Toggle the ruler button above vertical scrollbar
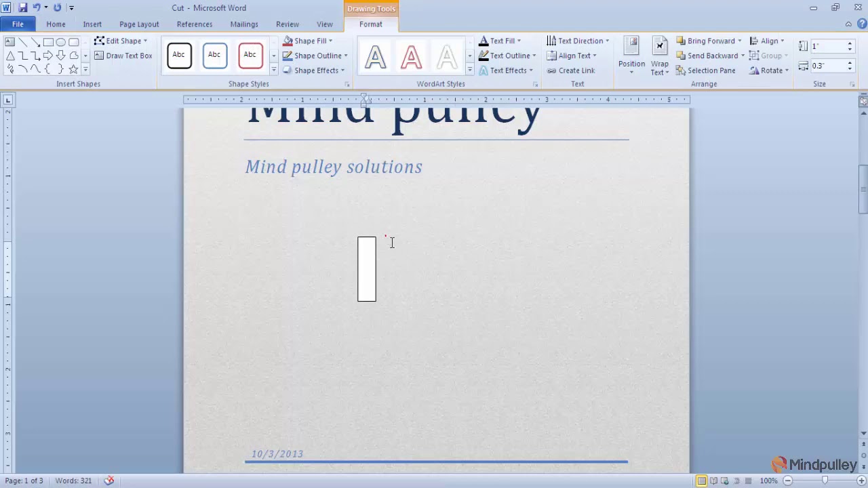 click(863, 101)
